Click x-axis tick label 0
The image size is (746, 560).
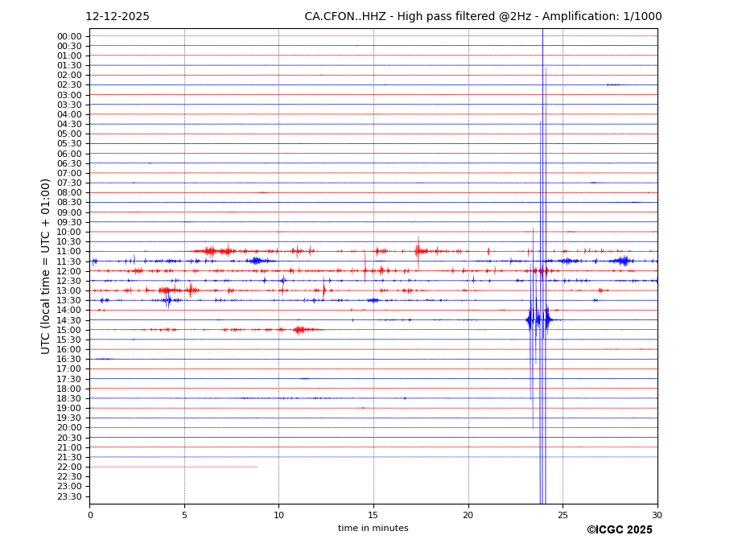[x=90, y=515]
